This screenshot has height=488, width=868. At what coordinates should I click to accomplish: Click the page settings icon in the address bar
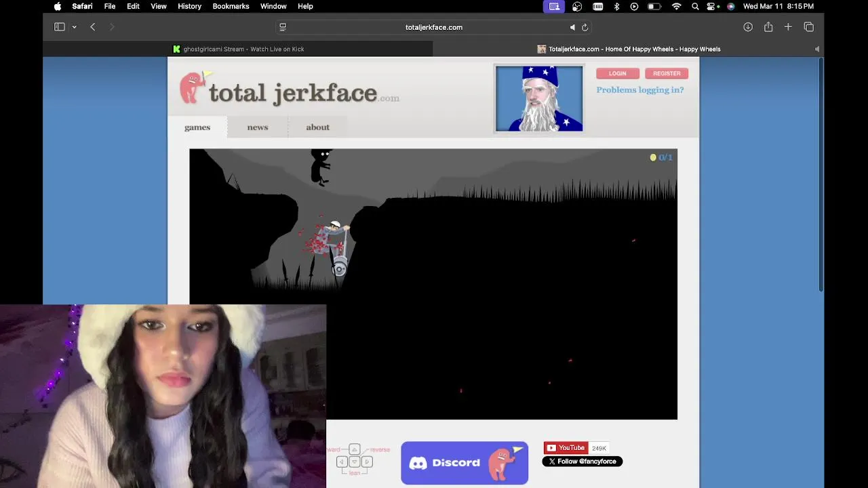coord(283,27)
